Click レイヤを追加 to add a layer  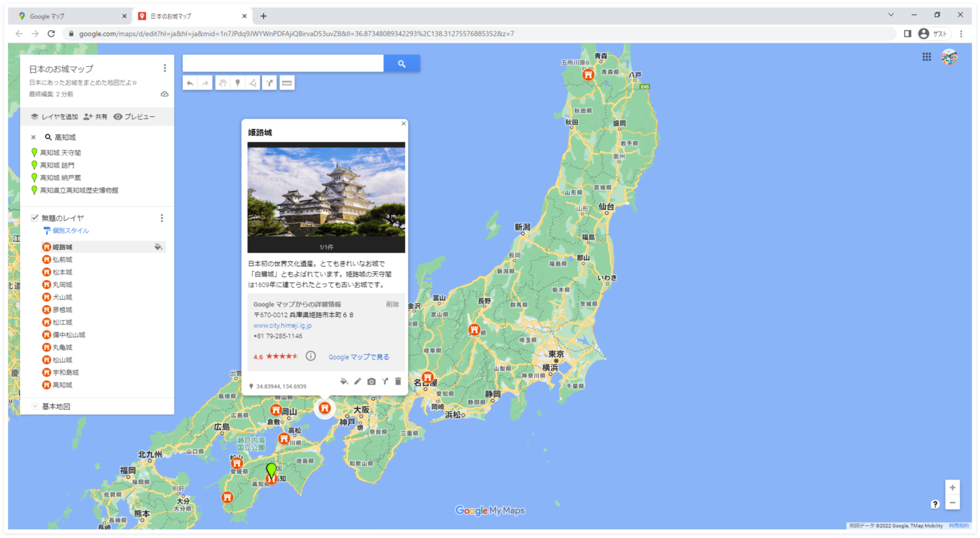[x=54, y=117]
